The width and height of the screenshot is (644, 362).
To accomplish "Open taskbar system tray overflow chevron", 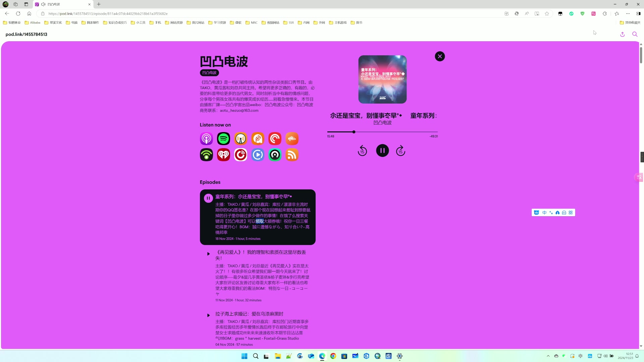I will pos(548,356).
